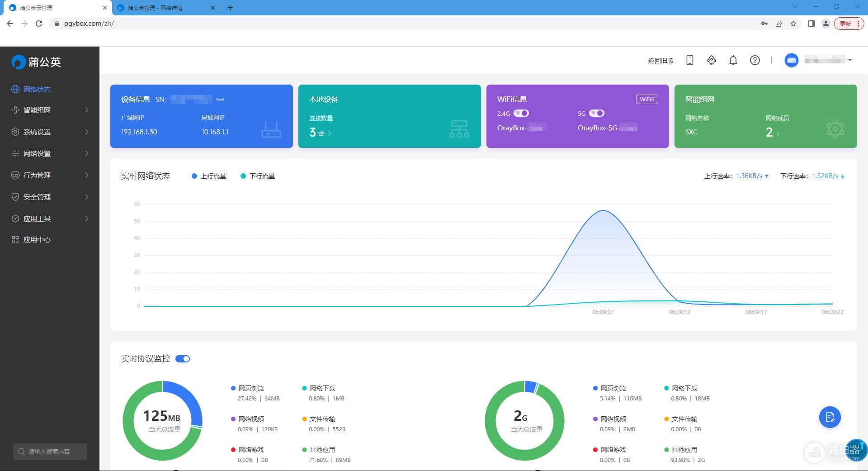Click the notification bell icon

pos(733,60)
